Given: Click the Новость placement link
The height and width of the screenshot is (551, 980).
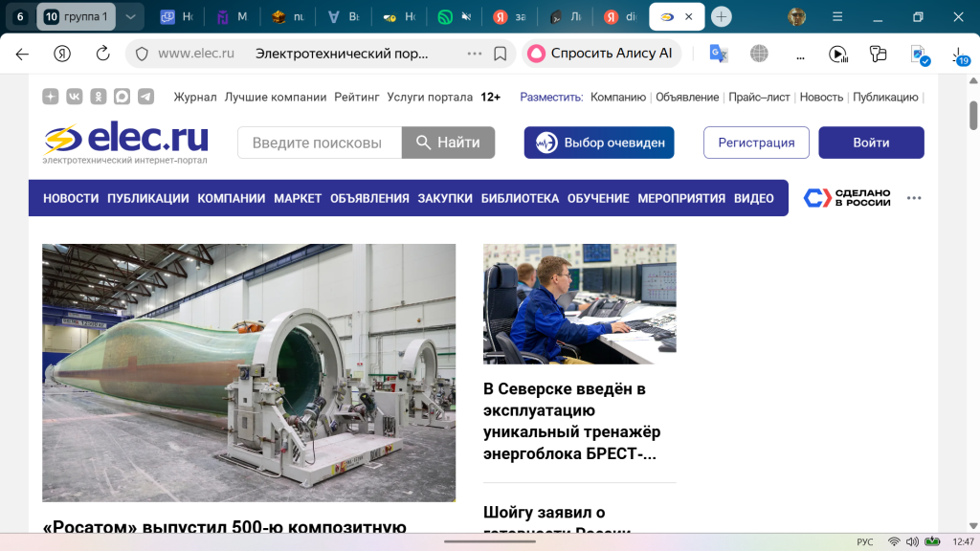Looking at the screenshot, I should (821, 97).
